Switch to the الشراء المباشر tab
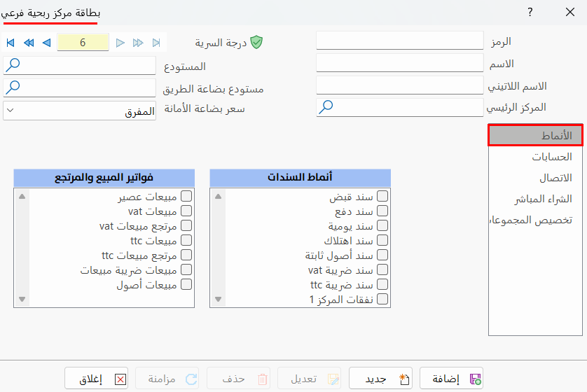Screen dimensions: 587x392 pyautogui.click(x=535, y=199)
